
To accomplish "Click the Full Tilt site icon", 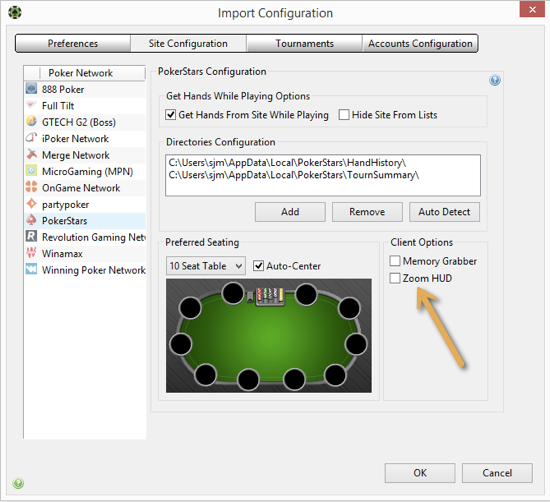I will [32, 105].
